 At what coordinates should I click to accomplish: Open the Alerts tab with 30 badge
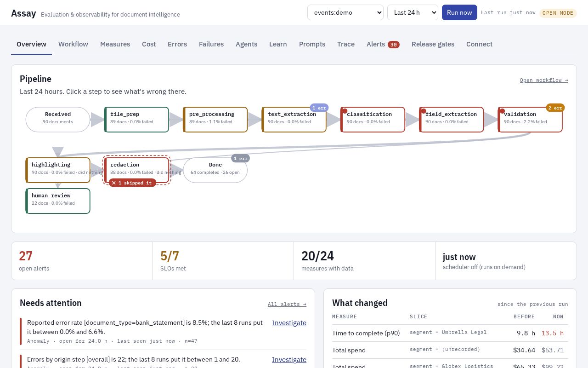tap(383, 44)
